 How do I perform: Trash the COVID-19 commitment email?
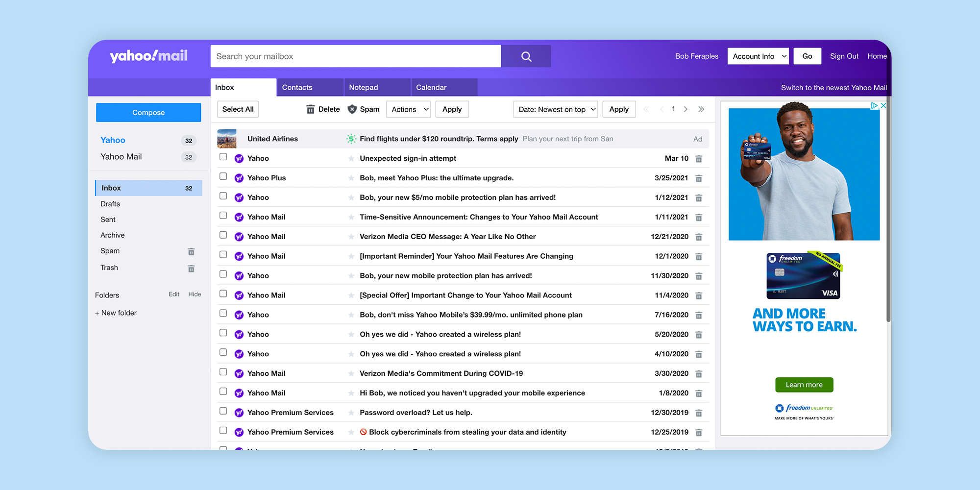(699, 374)
